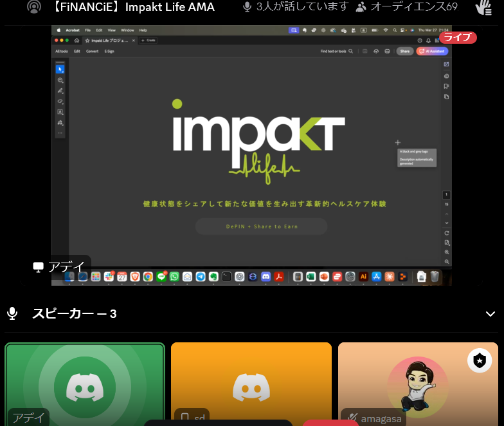Click the Apple logo menu in shared screen
Screen dimensions: 504x426
(59, 30)
